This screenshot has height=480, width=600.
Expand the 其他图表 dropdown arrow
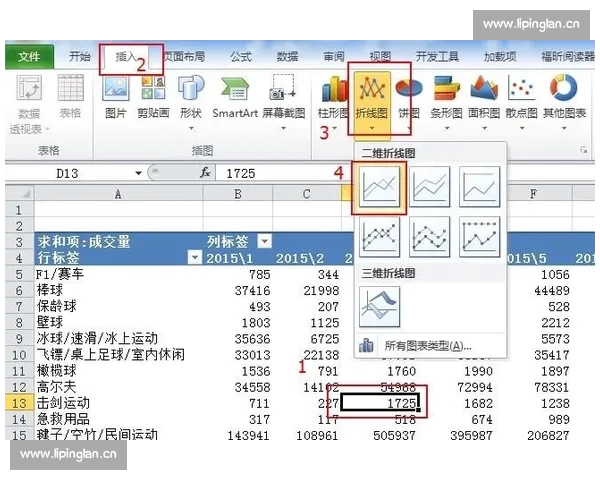(564, 128)
